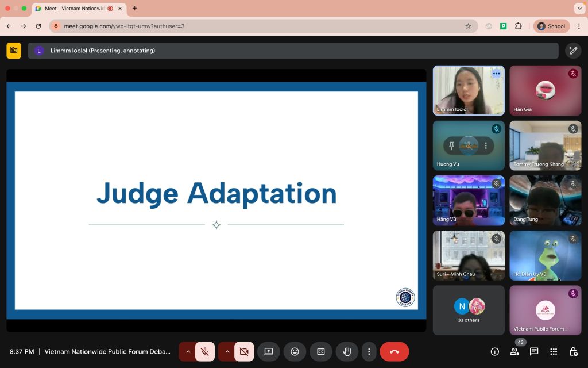Toggle closed captions
This screenshot has width=588, height=368.
[321, 352]
